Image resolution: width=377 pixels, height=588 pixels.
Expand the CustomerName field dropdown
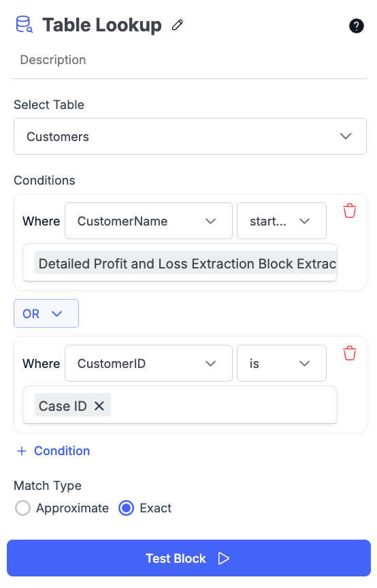pos(148,221)
